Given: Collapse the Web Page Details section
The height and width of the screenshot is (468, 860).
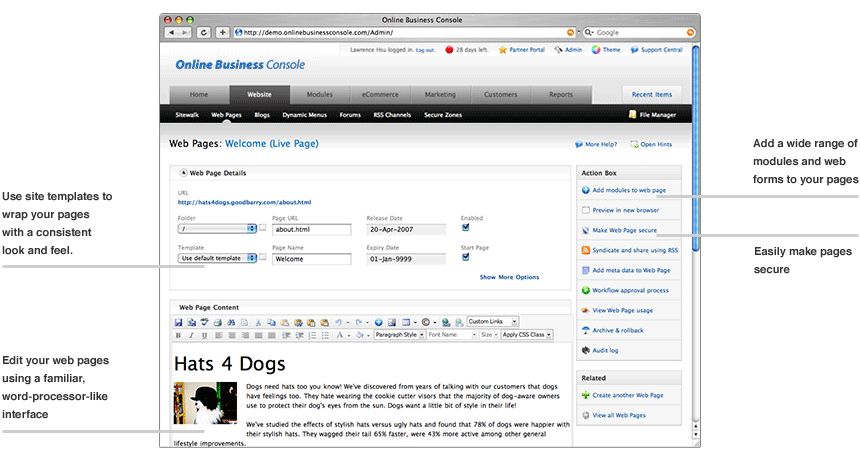Looking at the screenshot, I should coord(184,173).
